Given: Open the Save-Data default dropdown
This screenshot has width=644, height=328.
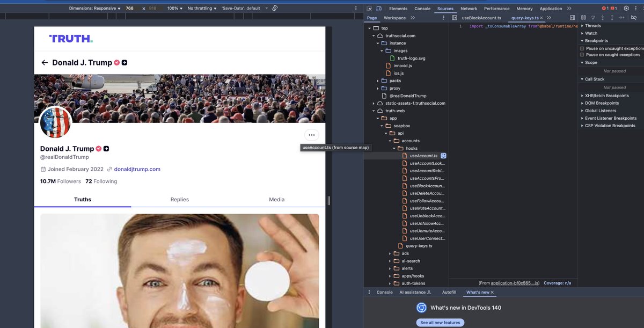Looking at the screenshot, I should click(244, 9).
